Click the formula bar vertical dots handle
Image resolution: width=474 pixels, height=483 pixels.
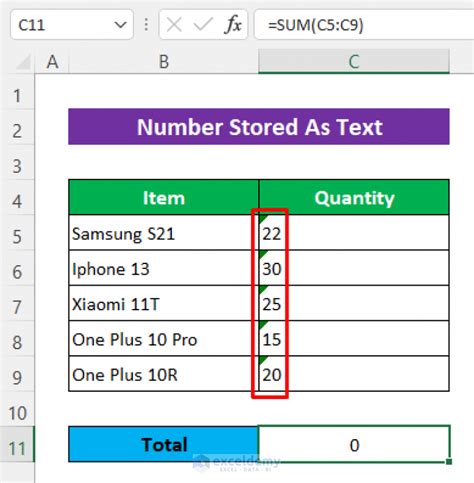(146, 25)
